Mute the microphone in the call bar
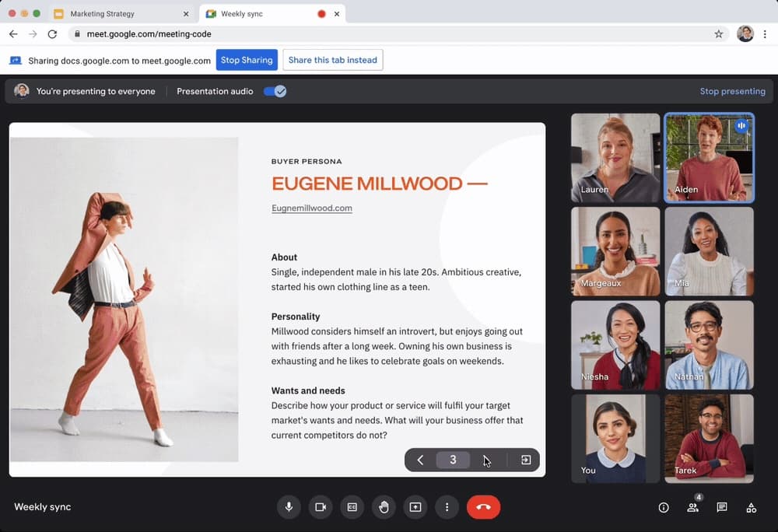Viewport: 778px width, 532px height. [289, 507]
